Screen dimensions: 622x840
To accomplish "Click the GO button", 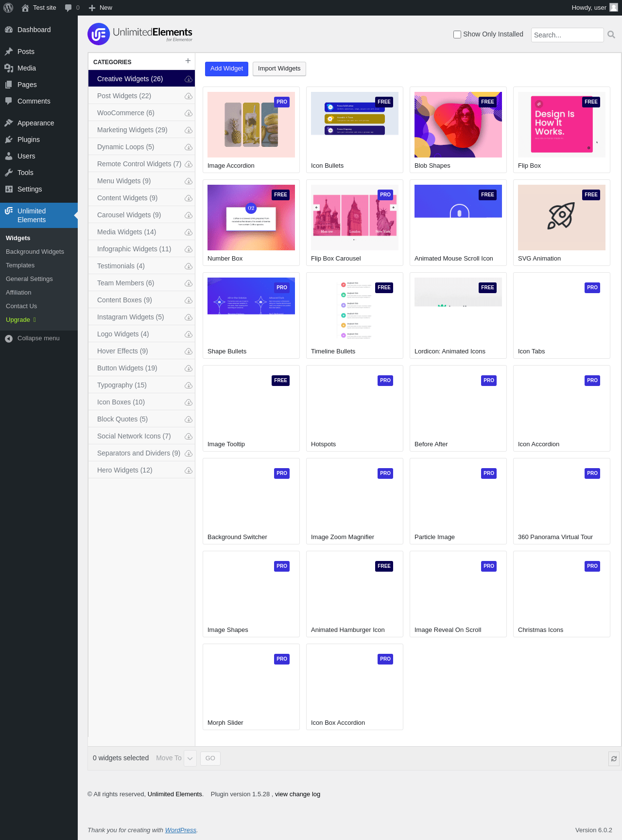I will pyautogui.click(x=210, y=758).
